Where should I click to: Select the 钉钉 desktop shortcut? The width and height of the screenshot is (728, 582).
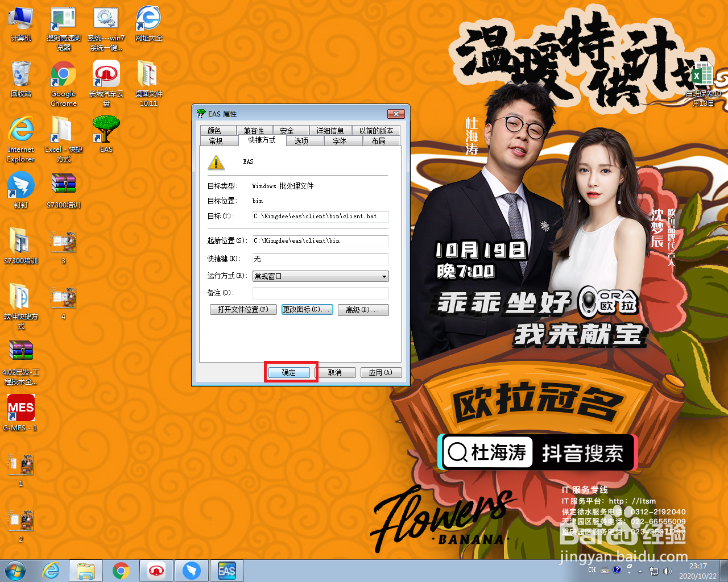click(21, 190)
